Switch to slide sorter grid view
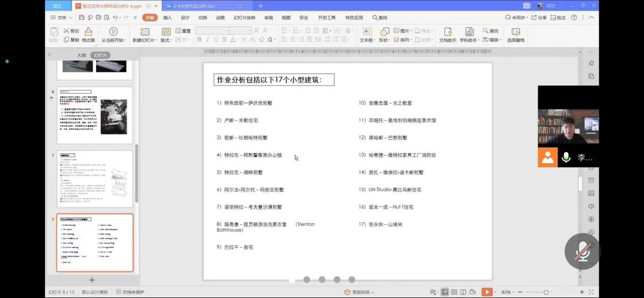The height and width of the screenshot is (298, 644). [454, 292]
